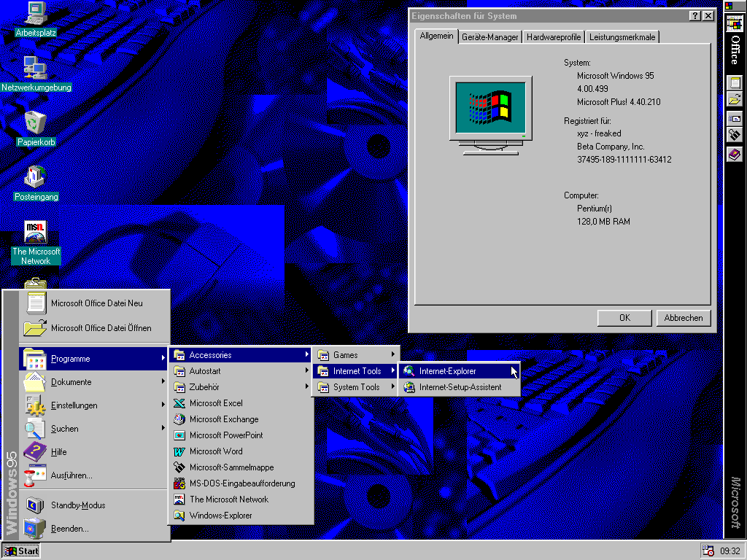The width and height of the screenshot is (747, 560).
Task: Click the clock in the system tray
Action: [x=729, y=551]
